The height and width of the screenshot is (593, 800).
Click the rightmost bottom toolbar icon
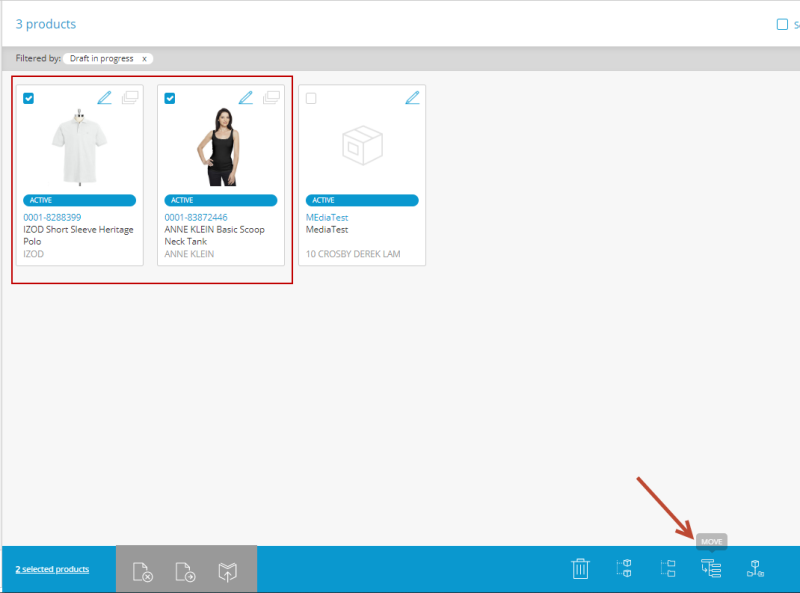click(x=756, y=569)
